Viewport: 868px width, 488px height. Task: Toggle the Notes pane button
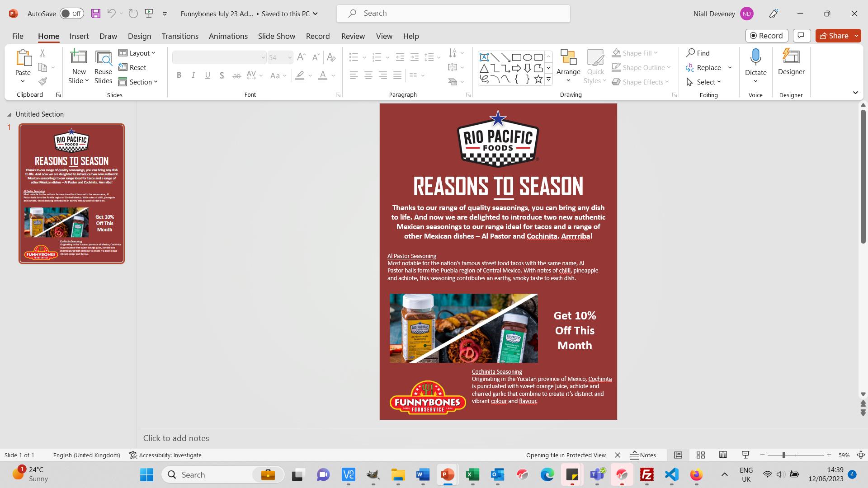(x=643, y=455)
